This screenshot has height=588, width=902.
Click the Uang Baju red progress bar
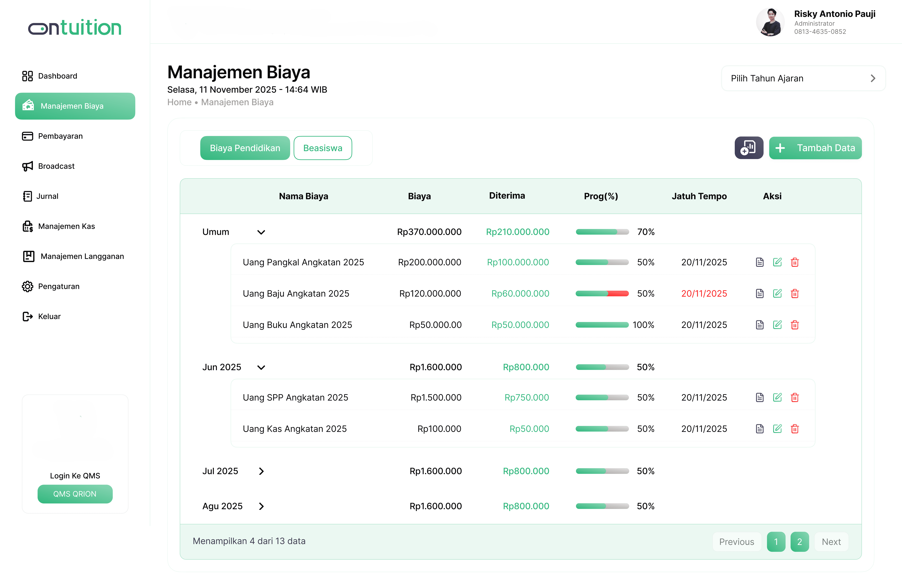[618, 294]
